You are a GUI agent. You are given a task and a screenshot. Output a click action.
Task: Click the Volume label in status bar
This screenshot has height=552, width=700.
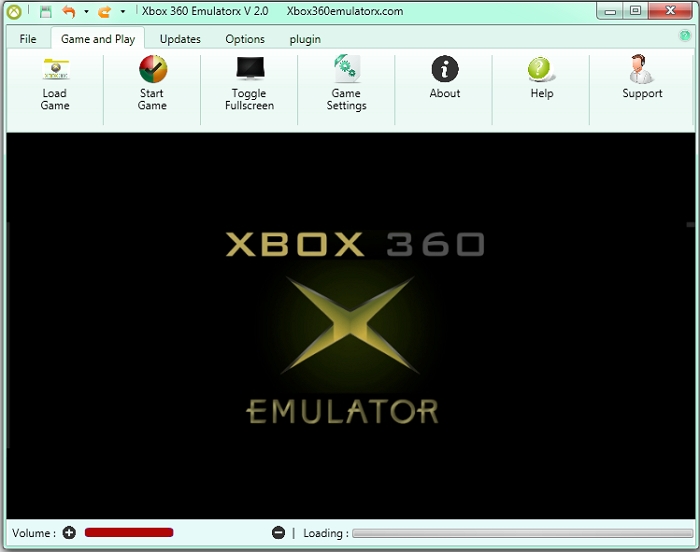tap(34, 533)
